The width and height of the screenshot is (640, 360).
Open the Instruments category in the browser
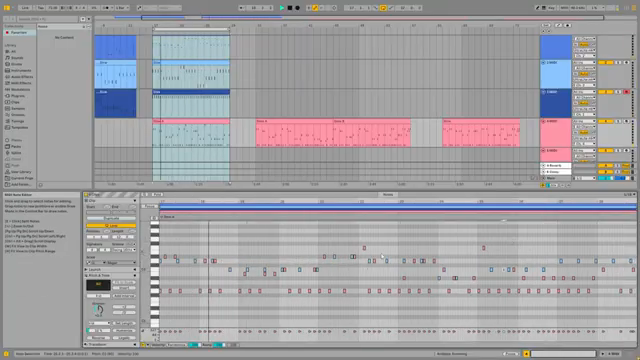point(21,71)
